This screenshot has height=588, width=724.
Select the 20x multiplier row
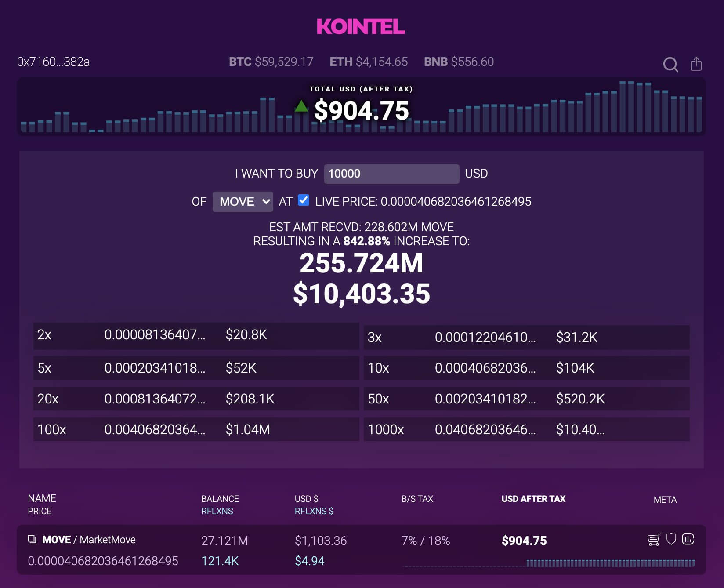pos(196,399)
